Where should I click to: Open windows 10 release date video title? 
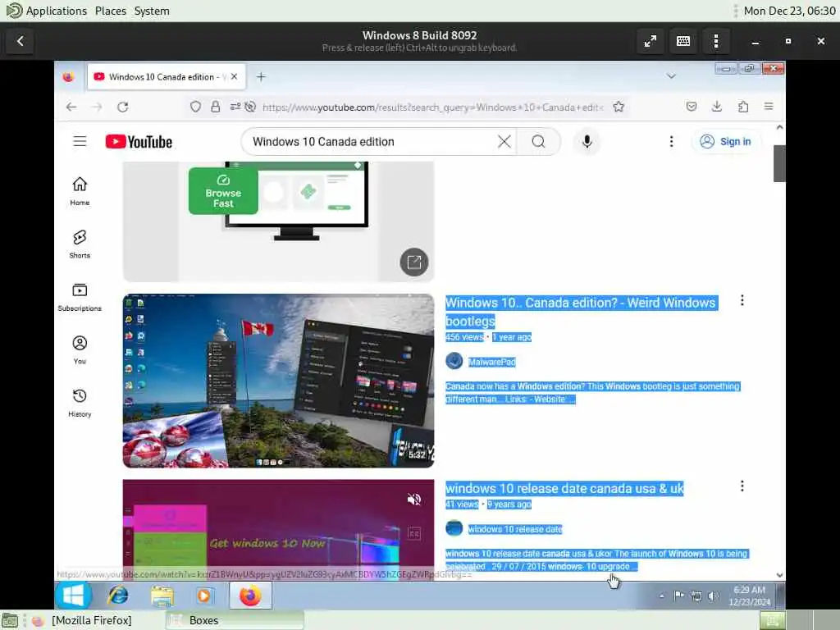click(564, 489)
